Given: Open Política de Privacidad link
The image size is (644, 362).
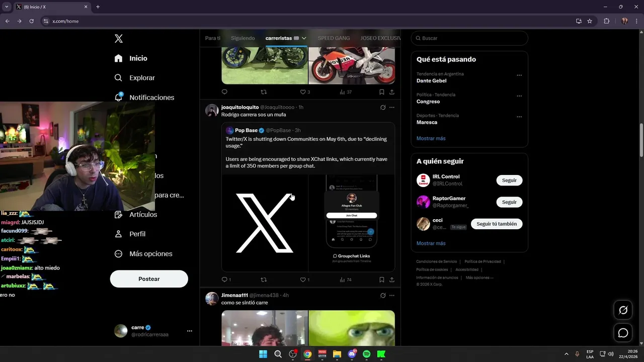Looking at the screenshot, I should (x=482, y=261).
